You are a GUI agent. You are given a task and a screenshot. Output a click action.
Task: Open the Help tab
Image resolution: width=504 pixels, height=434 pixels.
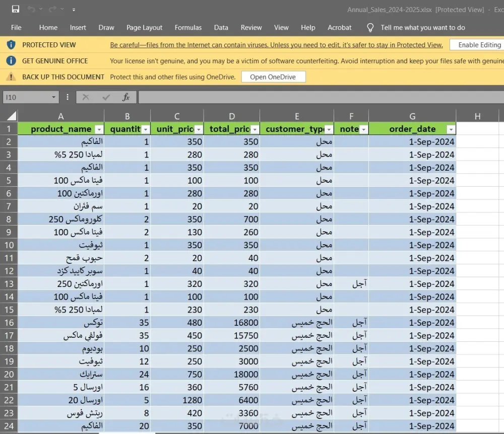[308, 28]
